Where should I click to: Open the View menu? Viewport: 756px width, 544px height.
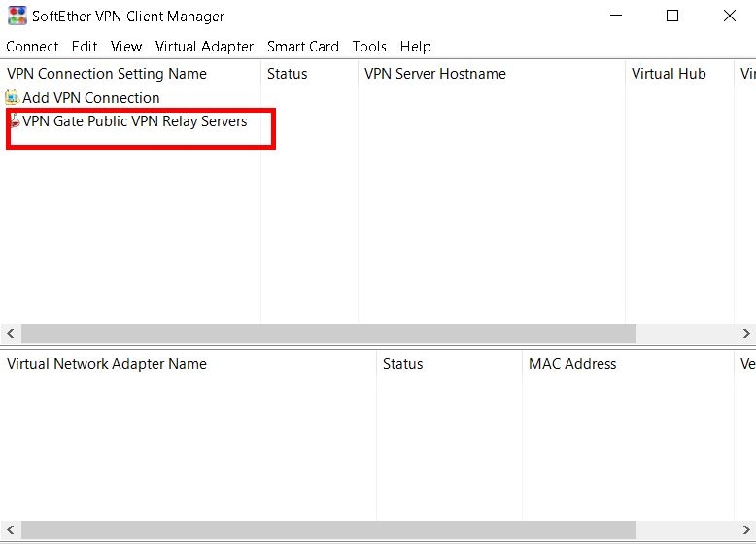coord(126,47)
